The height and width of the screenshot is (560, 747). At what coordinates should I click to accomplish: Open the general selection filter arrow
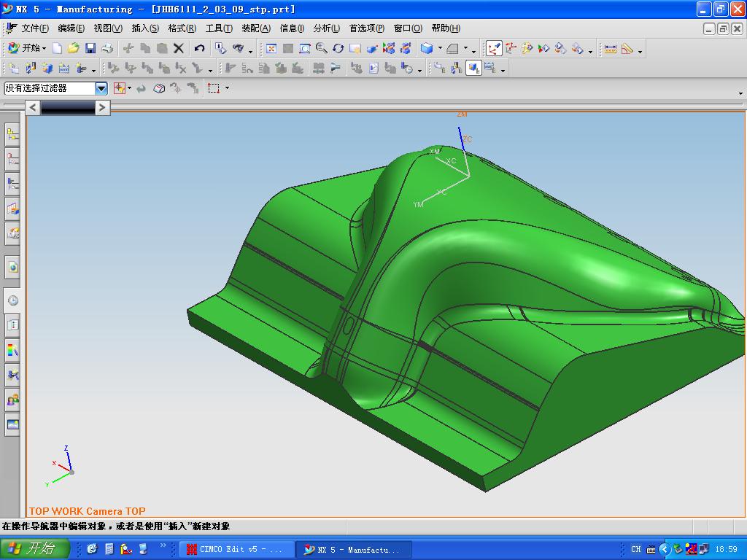click(x=129, y=88)
